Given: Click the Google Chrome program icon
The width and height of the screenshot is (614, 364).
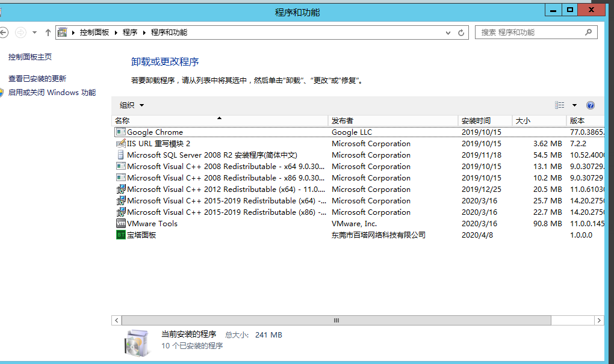Looking at the screenshot, I should (x=121, y=132).
